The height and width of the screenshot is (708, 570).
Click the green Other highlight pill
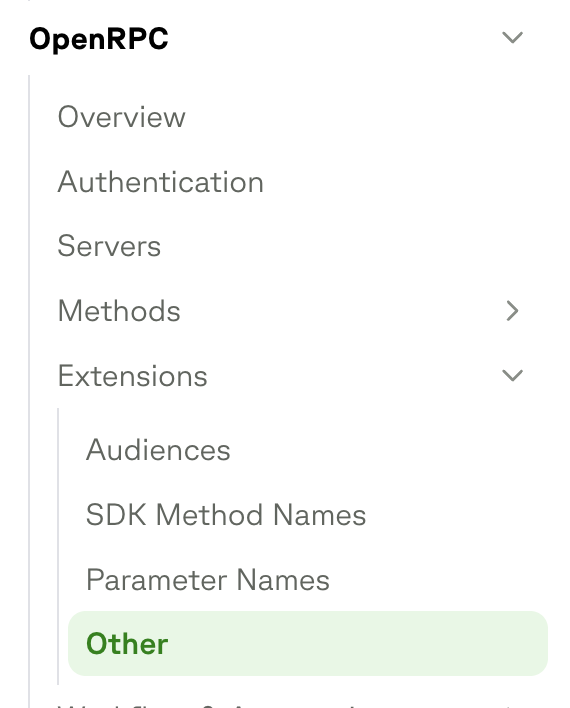308,643
